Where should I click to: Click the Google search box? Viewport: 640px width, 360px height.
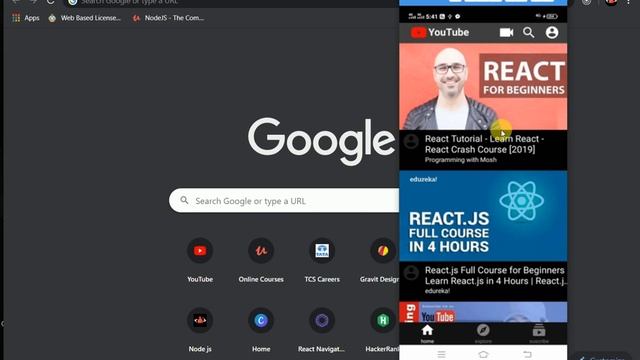[284, 200]
